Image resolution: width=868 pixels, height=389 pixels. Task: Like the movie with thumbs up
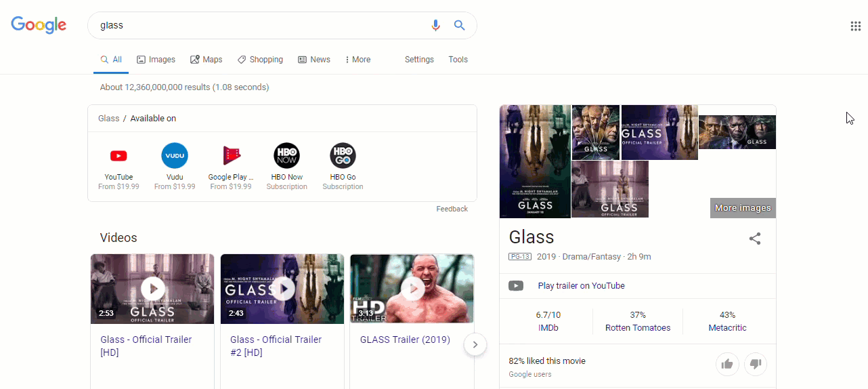(727, 365)
